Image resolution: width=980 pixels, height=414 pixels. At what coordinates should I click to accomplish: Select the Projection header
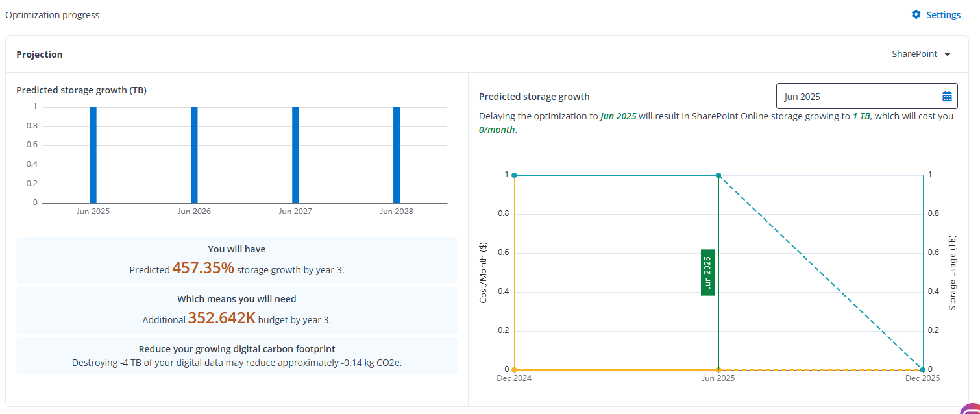39,54
